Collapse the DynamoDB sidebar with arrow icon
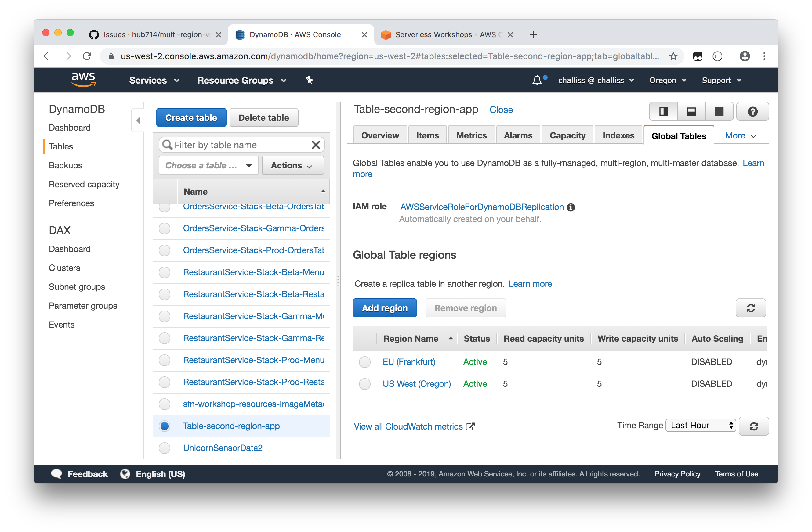 tap(138, 120)
